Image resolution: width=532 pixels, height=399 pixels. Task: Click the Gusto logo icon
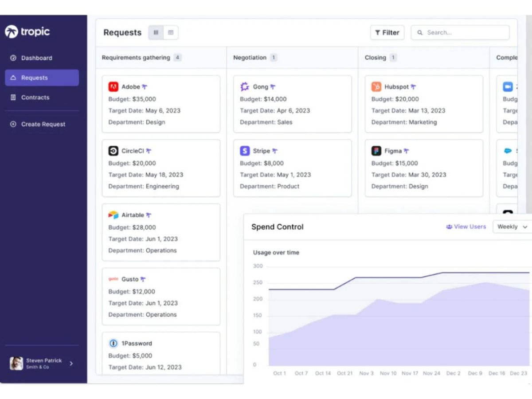pyautogui.click(x=113, y=279)
